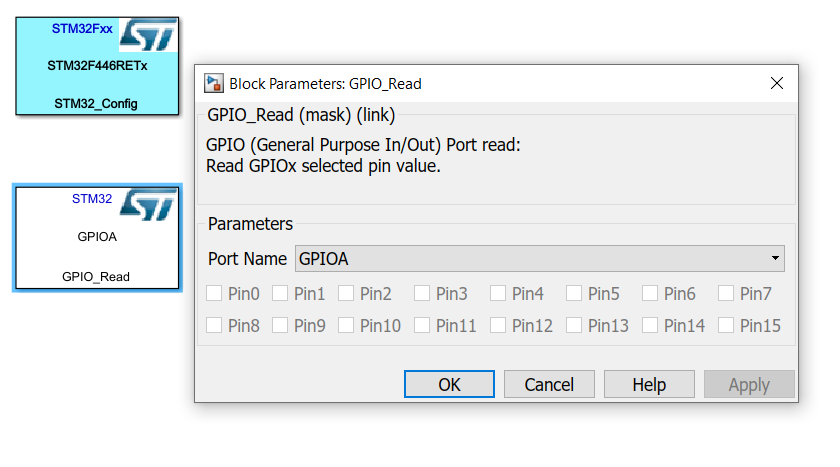The height and width of the screenshot is (467, 840).
Task: Click the ST logo on GPIO_Read block
Action: 148,204
